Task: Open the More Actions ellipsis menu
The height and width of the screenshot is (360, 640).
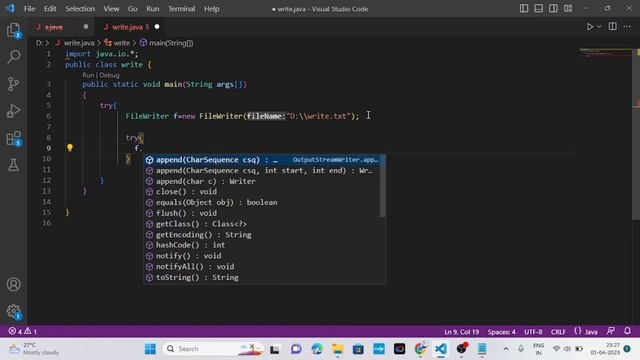Action: 627,27
